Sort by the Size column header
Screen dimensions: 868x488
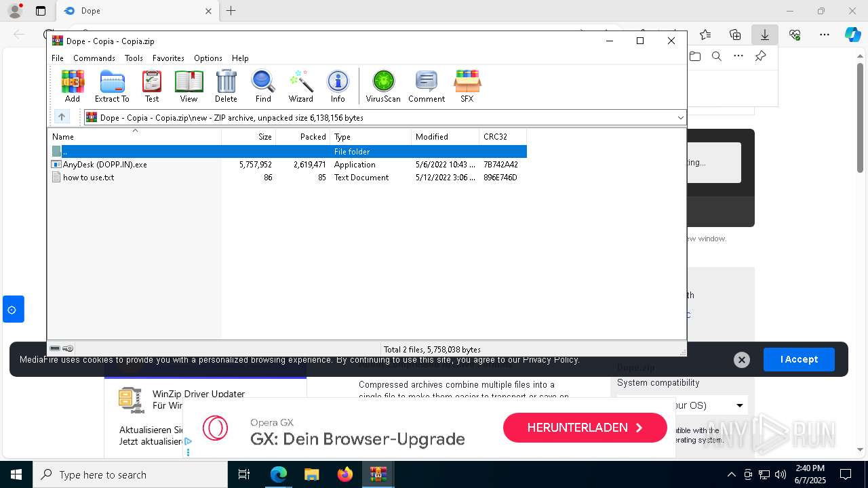point(248,137)
